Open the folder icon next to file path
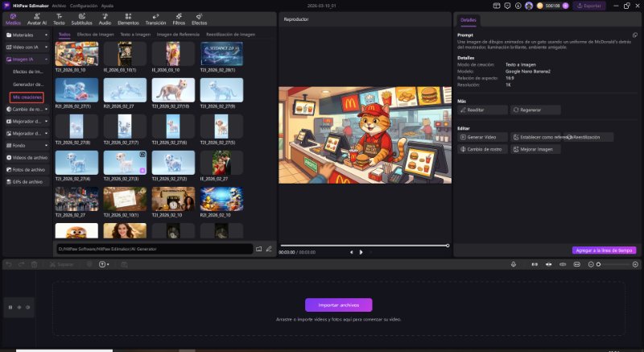Viewport: 644px width, 352px height. pos(258,249)
